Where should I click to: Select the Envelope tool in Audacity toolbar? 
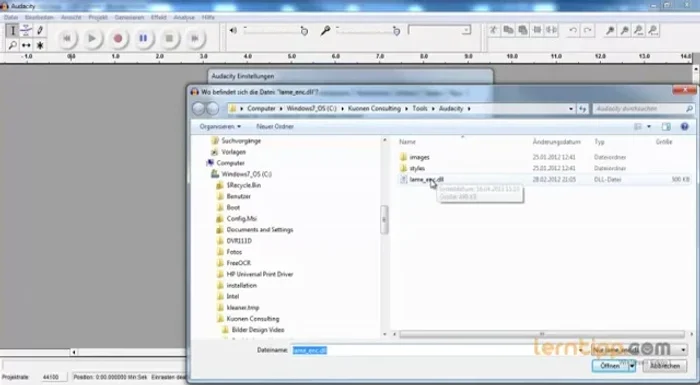[x=26, y=30]
